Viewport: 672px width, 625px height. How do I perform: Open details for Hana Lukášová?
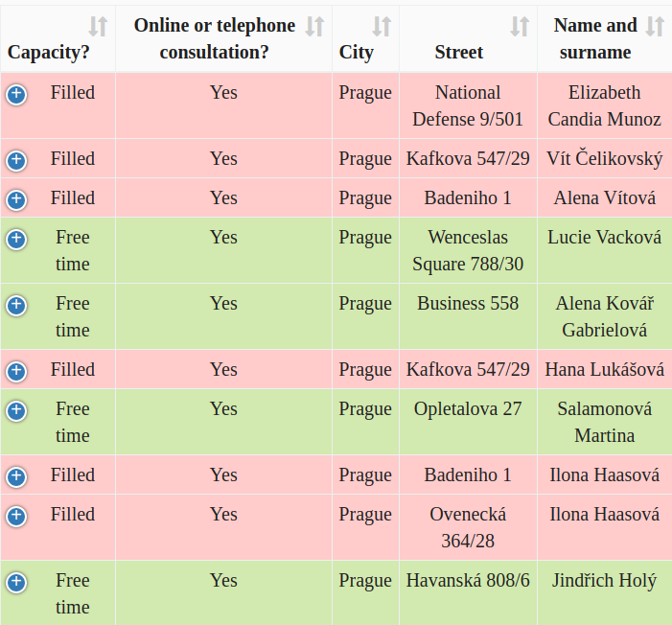point(16,371)
